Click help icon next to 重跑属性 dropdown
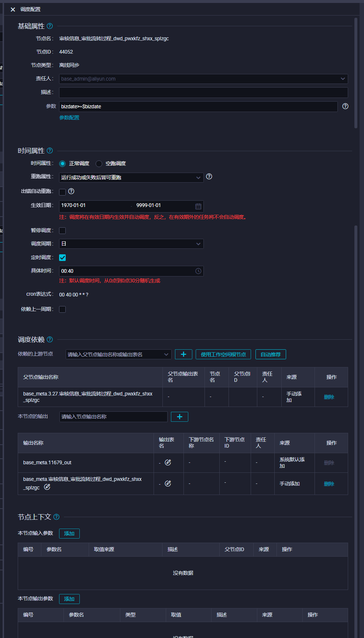This screenshot has width=364, height=638. [x=209, y=177]
